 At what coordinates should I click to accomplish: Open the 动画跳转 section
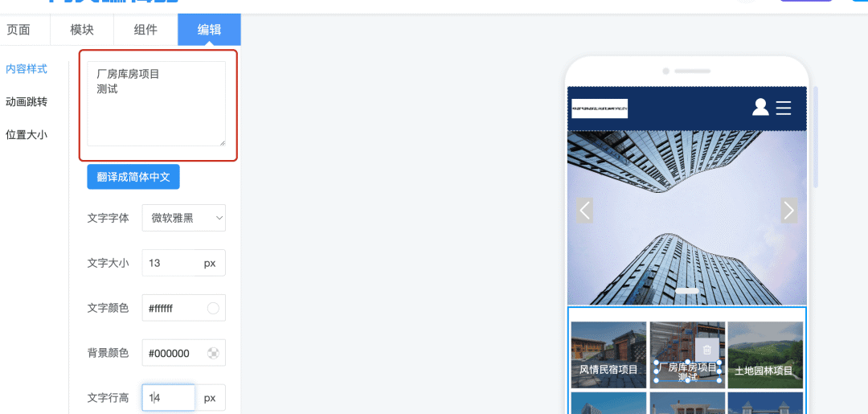coord(27,102)
